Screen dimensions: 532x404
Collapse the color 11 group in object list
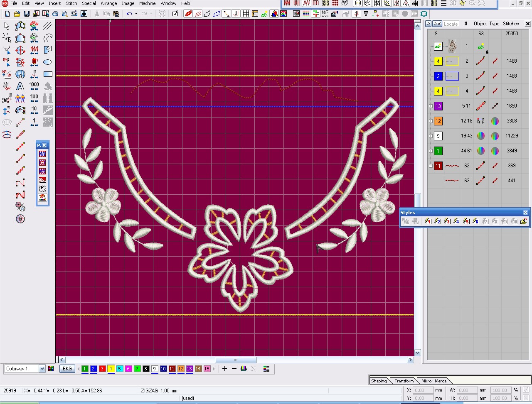click(x=431, y=166)
